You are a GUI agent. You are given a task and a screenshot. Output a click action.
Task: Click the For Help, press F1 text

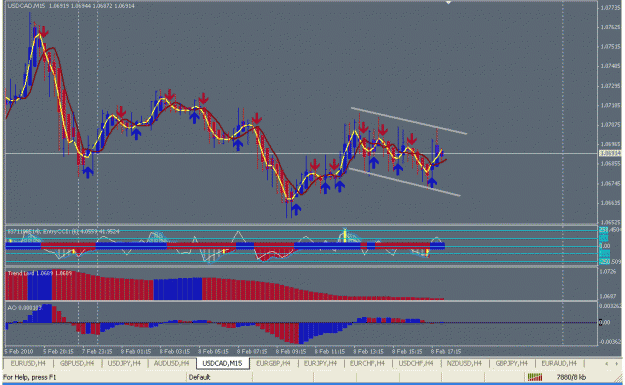(x=29, y=377)
